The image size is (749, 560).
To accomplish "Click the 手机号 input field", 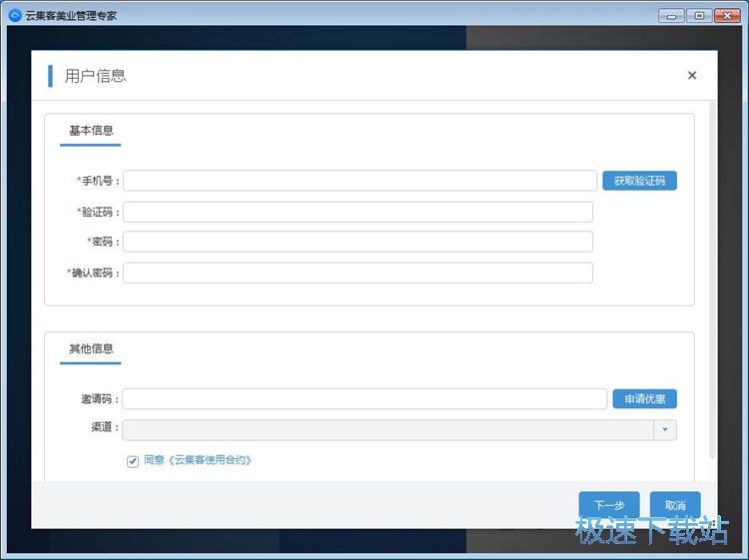I will pos(360,181).
